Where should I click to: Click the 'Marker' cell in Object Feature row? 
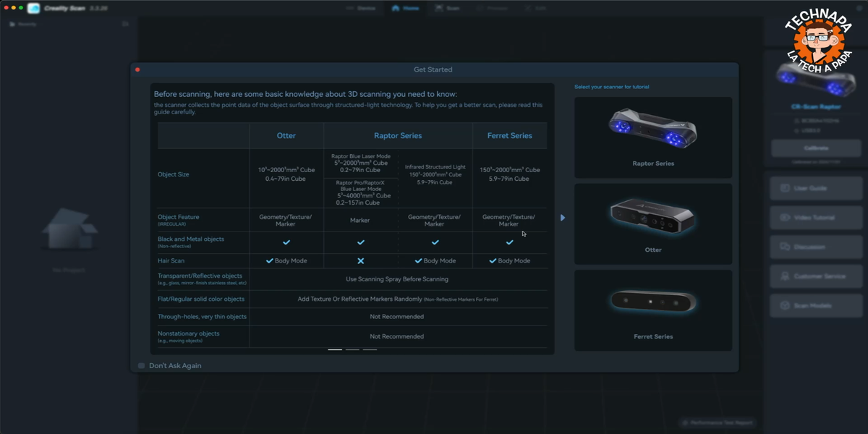point(360,221)
